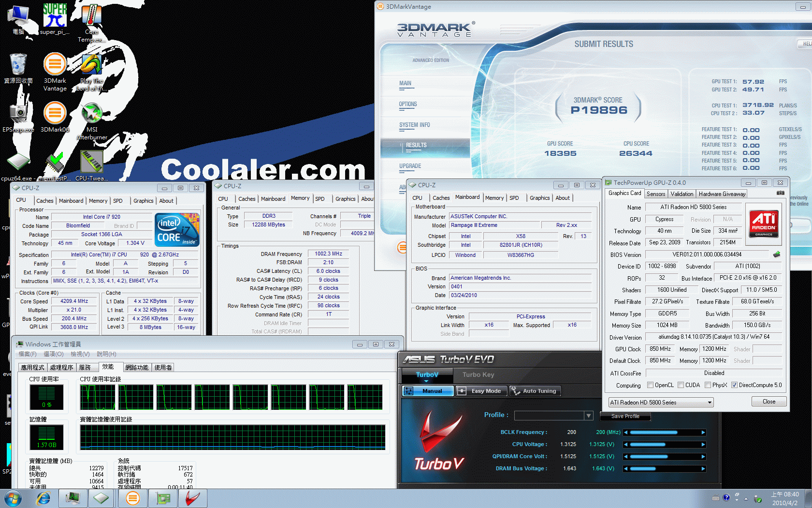Select 3DMark Vantage orange taskbar button
812x508 pixels.
(132, 498)
